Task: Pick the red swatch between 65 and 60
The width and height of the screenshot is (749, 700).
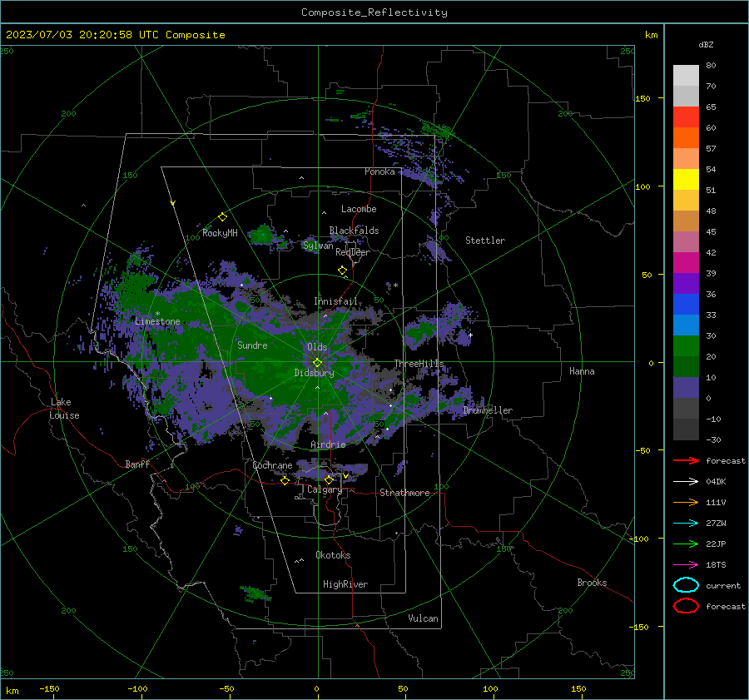Action: [x=686, y=117]
